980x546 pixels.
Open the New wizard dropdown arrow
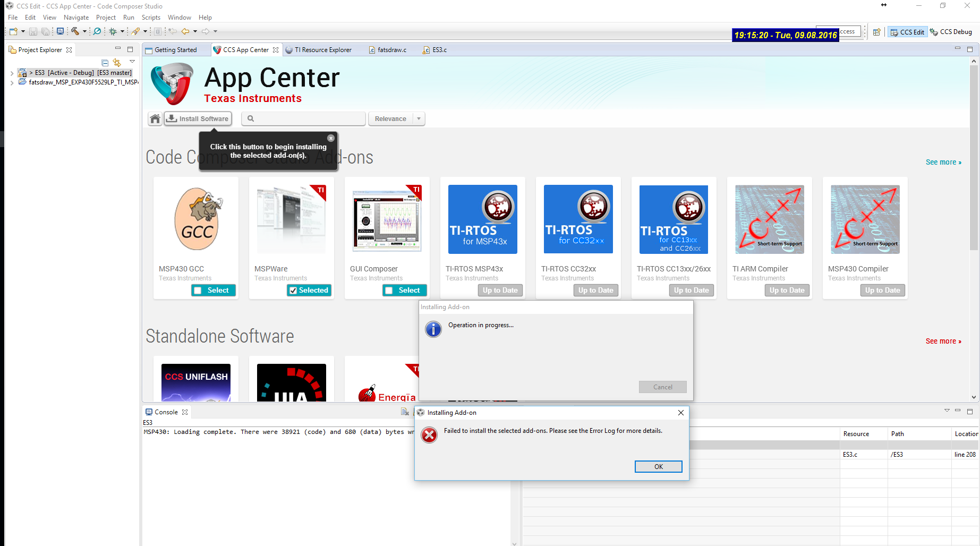pyautogui.click(x=23, y=31)
